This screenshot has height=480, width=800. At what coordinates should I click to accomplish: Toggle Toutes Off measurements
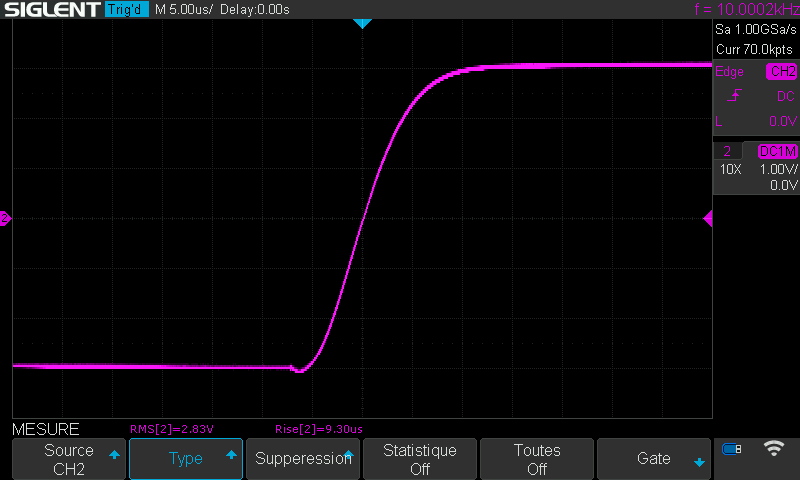click(537, 459)
